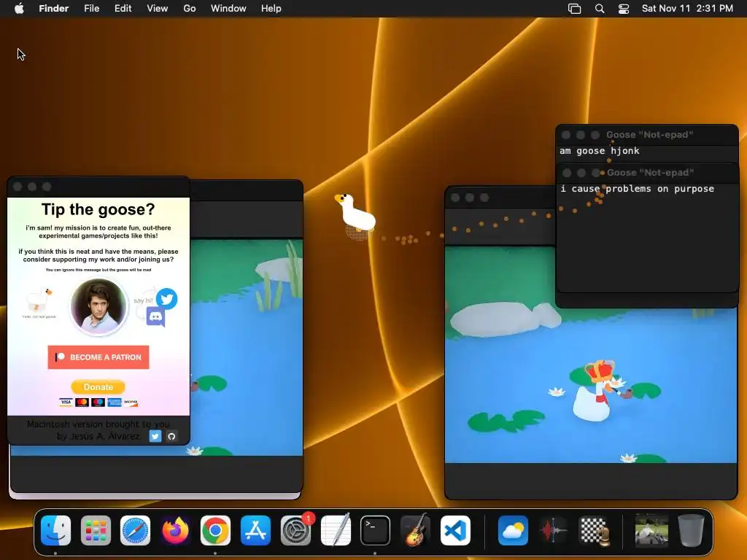The image size is (747, 560).
Task: Open TextEdit from the Dock
Action: tap(336, 530)
